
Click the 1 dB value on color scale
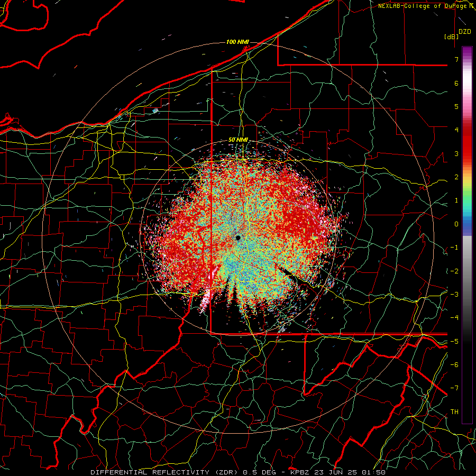(456, 200)
